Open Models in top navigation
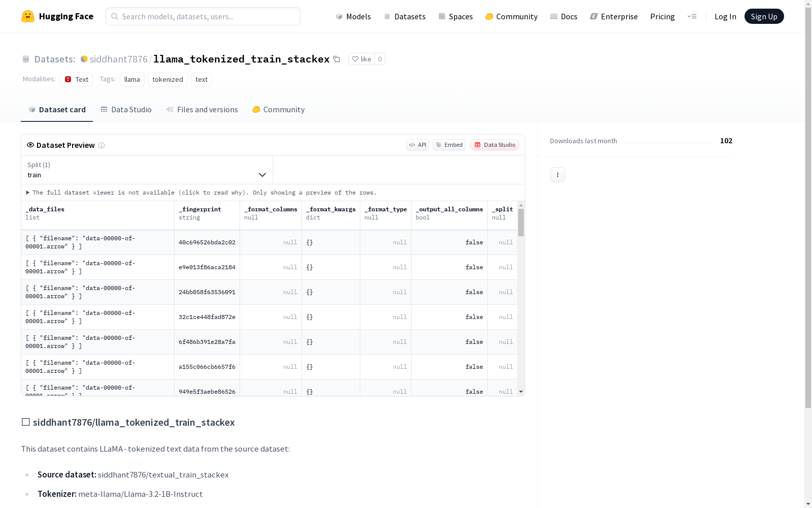 click(x=353, y=16)
